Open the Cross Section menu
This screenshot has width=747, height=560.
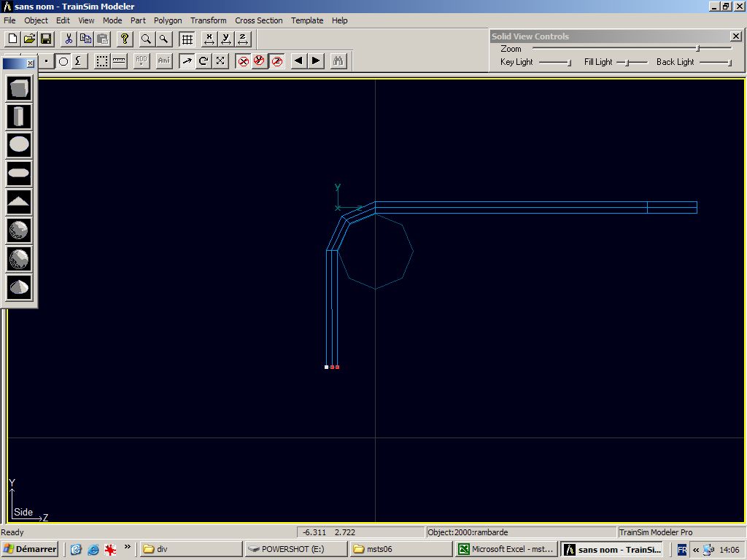point(258,20)
